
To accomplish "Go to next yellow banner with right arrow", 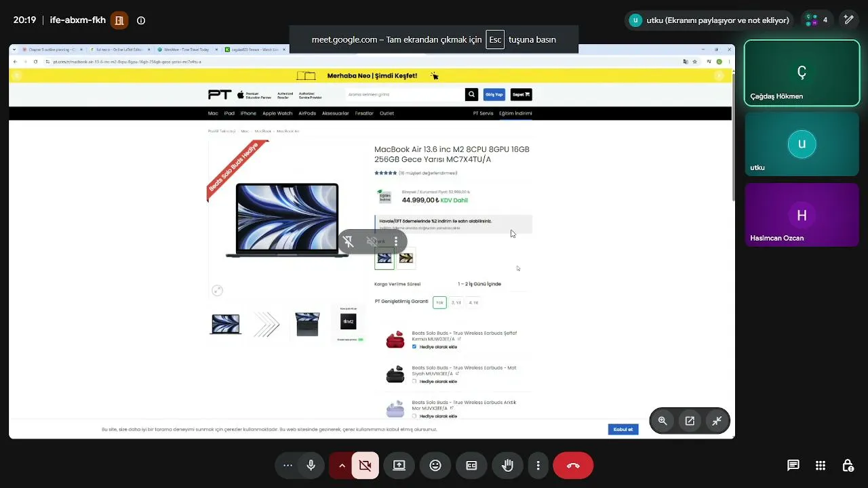I will click(x=719, y=76).
